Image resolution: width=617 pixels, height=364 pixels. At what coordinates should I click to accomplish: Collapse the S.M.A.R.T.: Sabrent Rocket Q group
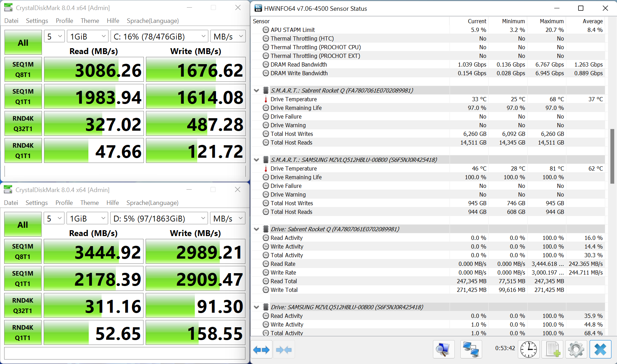point(257,90)
